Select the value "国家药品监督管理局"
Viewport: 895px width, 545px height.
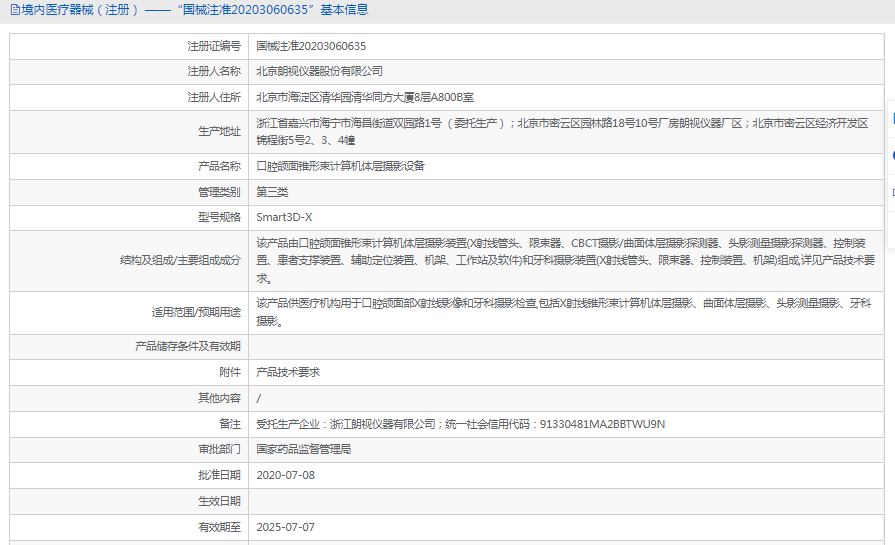(304, 449)
